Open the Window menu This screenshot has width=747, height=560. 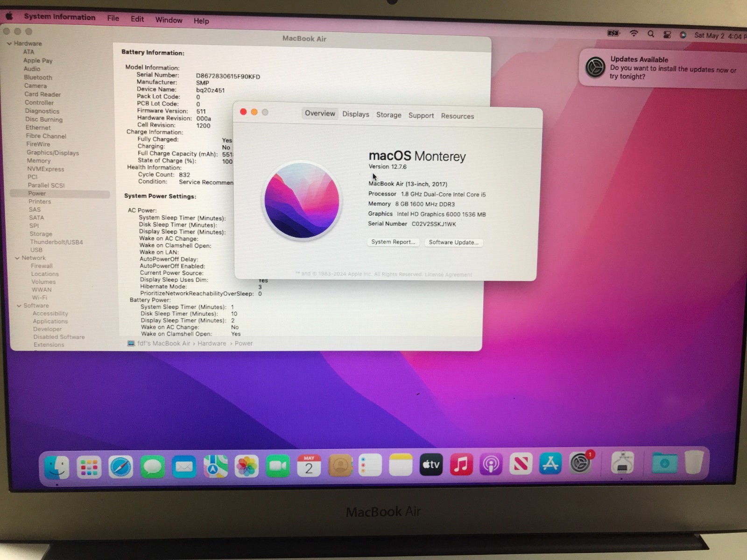(169, 20)
